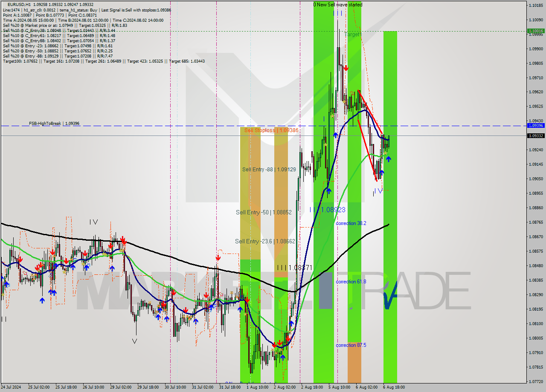Click the Time A:2024.08.05 15:00:00 info line
The width and height of the screenshot is (546, 392).
tap(83, 20)
